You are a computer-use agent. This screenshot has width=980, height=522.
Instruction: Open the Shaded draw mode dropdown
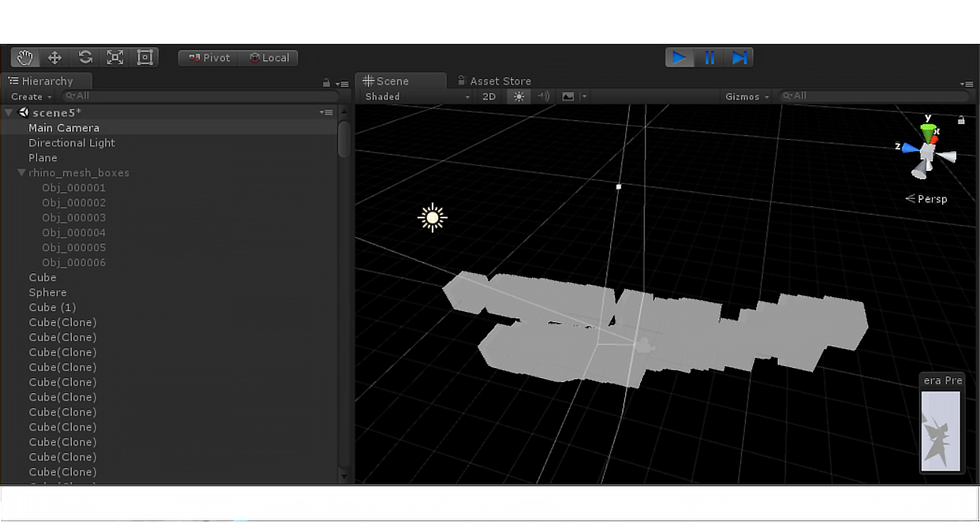[x=417, y=97]
